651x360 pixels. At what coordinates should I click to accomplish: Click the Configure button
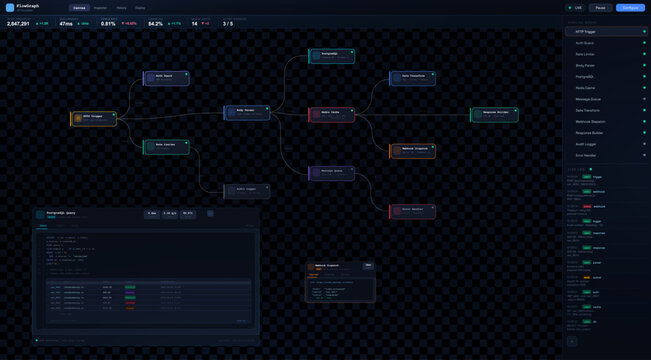tap(630, 7)
